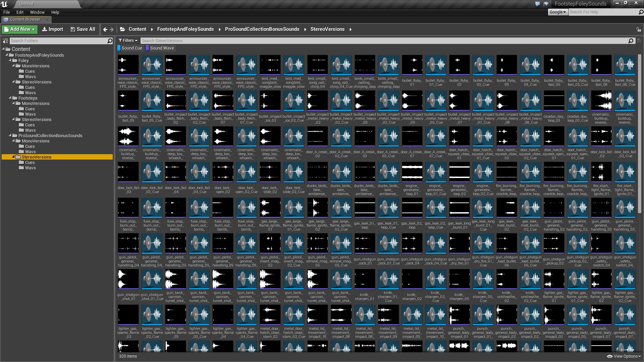The height and width of the screenshot is (362, 644).
Task: Open the Filters dropdown
Action: [x=128, y=40]
